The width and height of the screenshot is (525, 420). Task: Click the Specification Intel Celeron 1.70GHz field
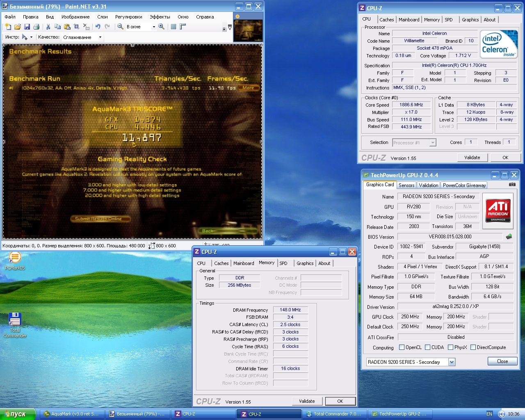(454, 65)
